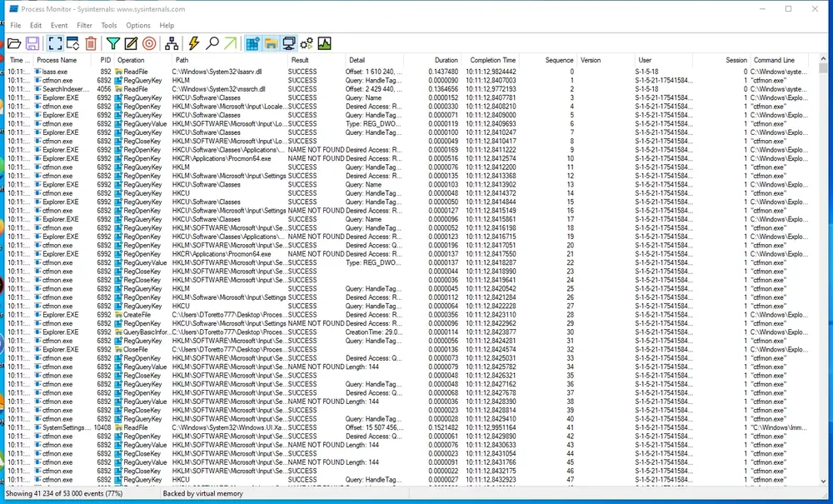Open the Find magnifier tool
Image resolution: width=833 pixels, height=504 pixels.
[x=212, y=43]
